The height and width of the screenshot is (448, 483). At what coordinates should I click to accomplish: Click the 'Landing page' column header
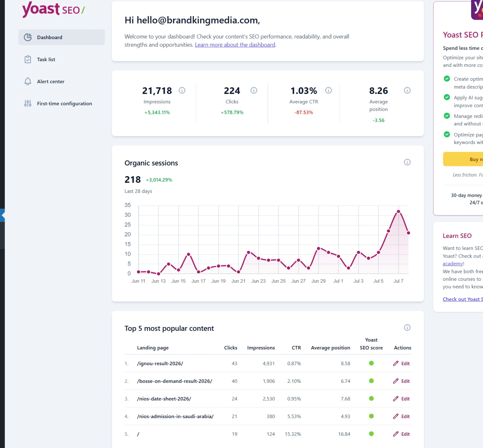click(x=153, y=348)
